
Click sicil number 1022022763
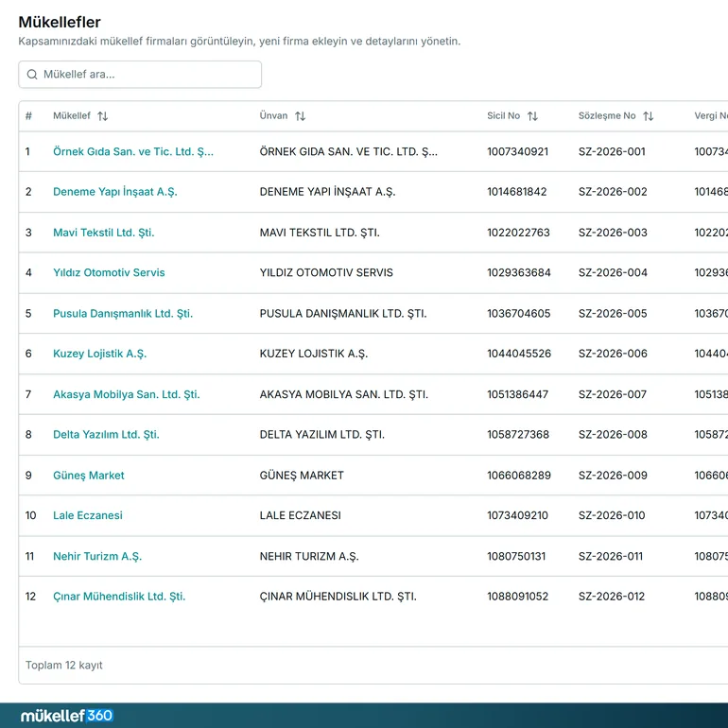518,233
